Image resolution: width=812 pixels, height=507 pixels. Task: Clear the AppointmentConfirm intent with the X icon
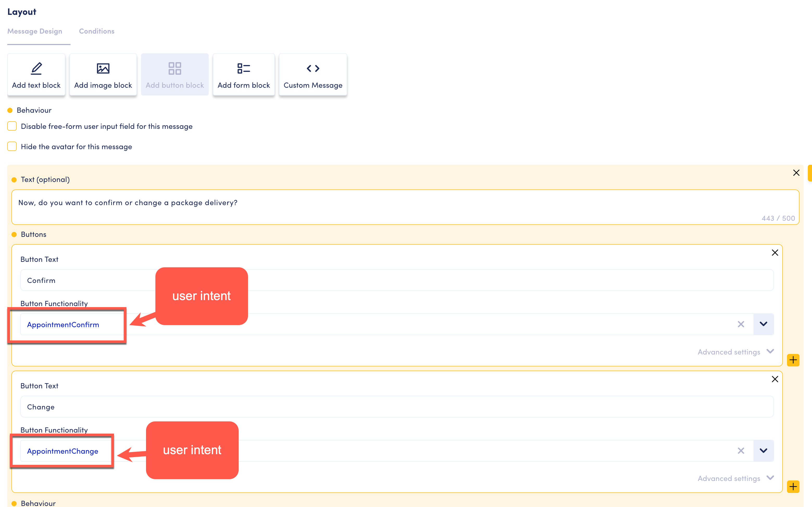tap(741, 324)
